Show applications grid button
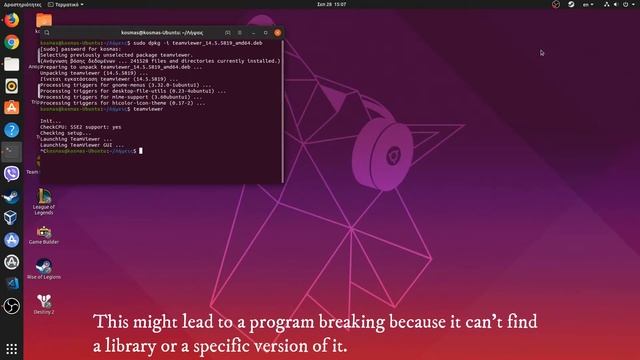 pos(11,349)
